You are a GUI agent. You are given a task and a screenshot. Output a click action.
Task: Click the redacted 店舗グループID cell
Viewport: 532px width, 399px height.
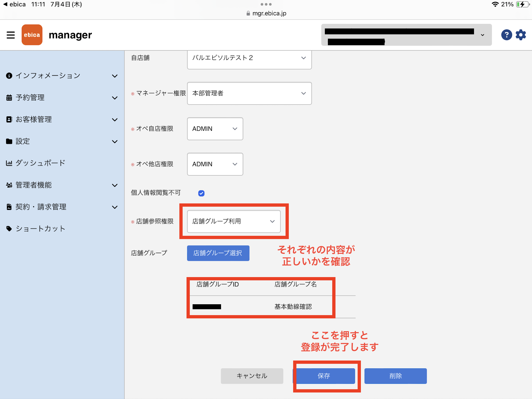tap(207, 307)
